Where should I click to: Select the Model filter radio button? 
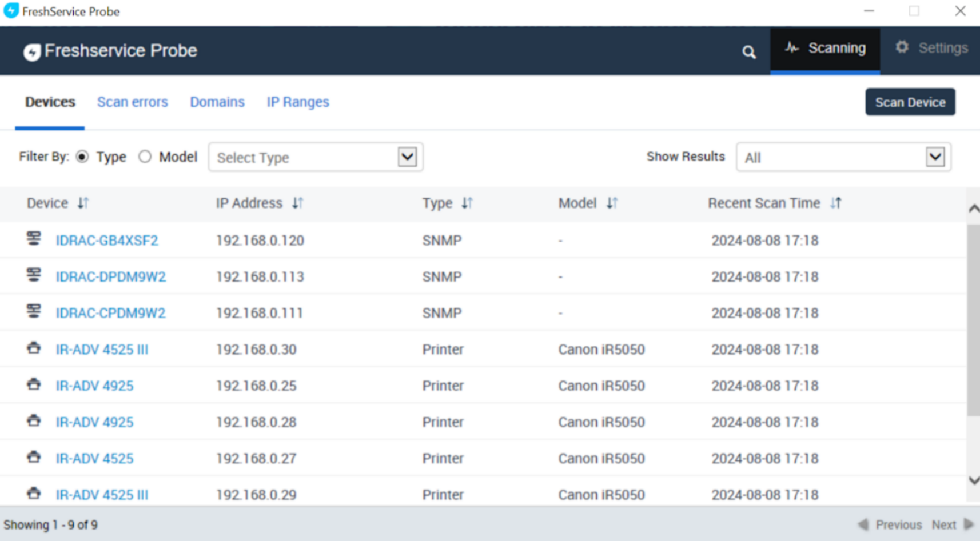tap(145, 157)
